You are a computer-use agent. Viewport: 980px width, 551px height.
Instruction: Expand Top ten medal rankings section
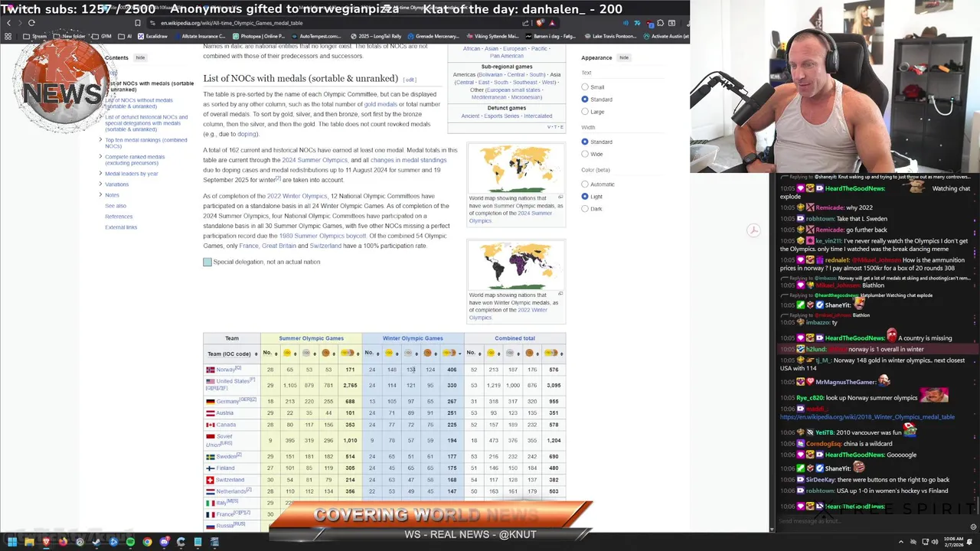pyautogui.click(x=100, y=140)
